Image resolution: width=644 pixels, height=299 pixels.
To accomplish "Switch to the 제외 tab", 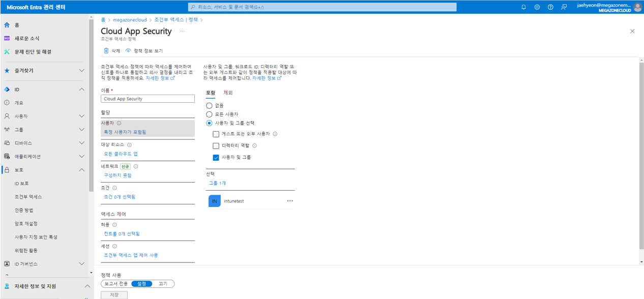I will pos(228,93).
